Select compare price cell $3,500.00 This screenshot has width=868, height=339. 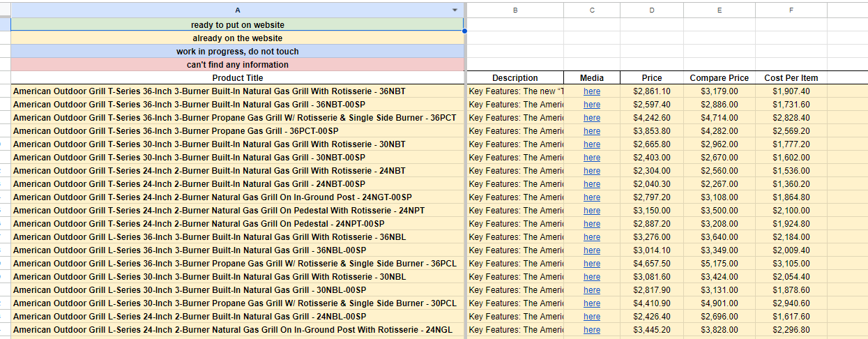[x=719, y=211]
